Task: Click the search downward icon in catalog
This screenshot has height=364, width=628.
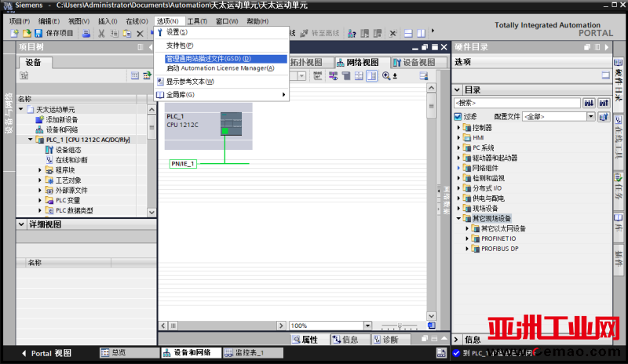Action: coord(589,103)
